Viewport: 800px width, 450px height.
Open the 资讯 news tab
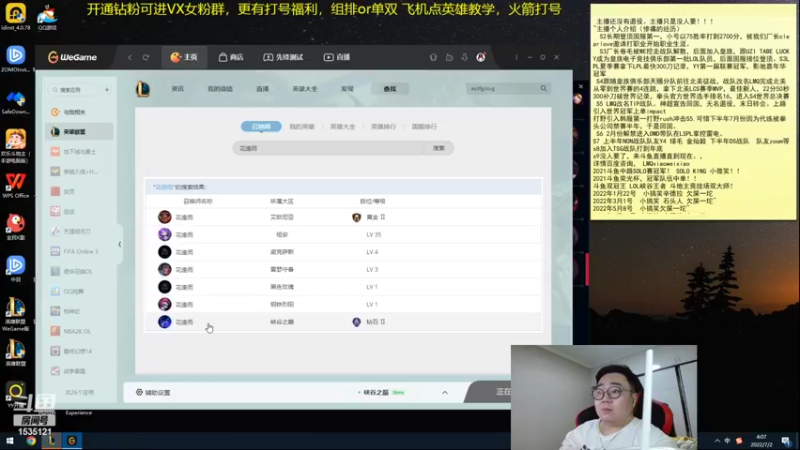178,89
